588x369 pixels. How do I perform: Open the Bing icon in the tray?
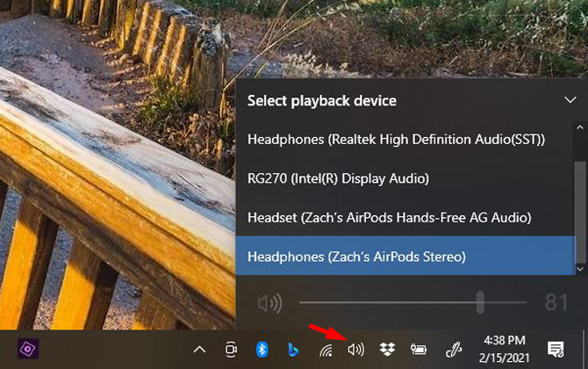pyautogui.click(x=293, y=350)
